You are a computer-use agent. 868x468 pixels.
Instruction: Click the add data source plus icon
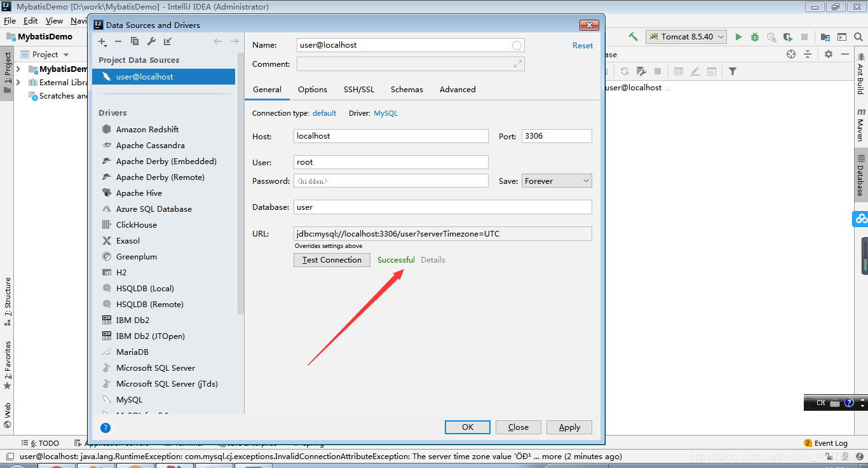(102, 41)
